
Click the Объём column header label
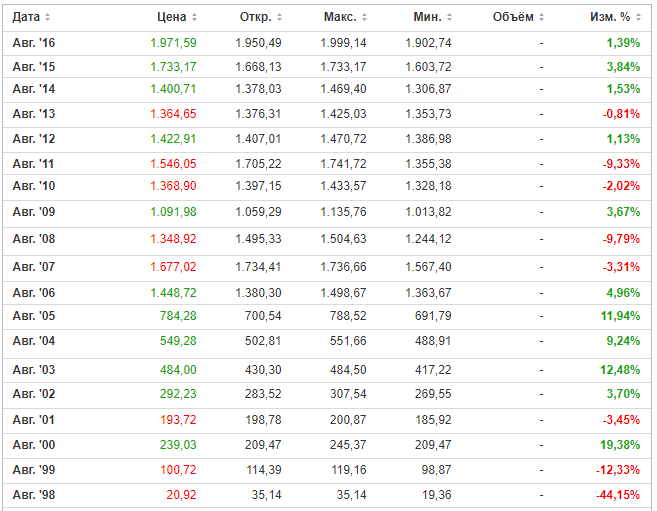tap(513, 17)
